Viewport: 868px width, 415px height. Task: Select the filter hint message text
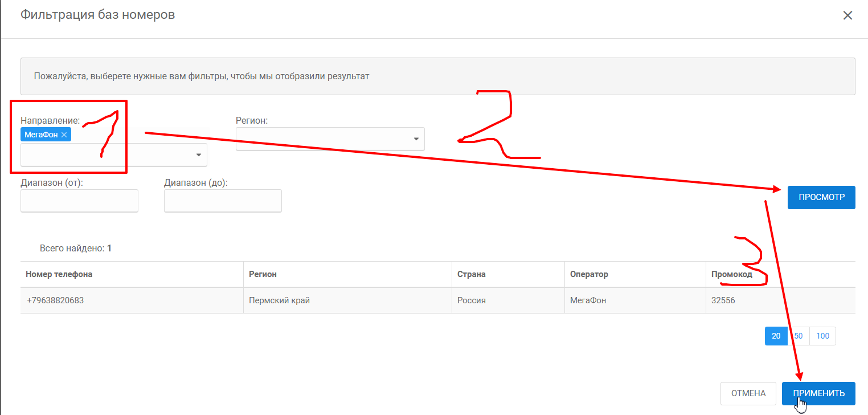pyautogui.click(x=202, y=76)
